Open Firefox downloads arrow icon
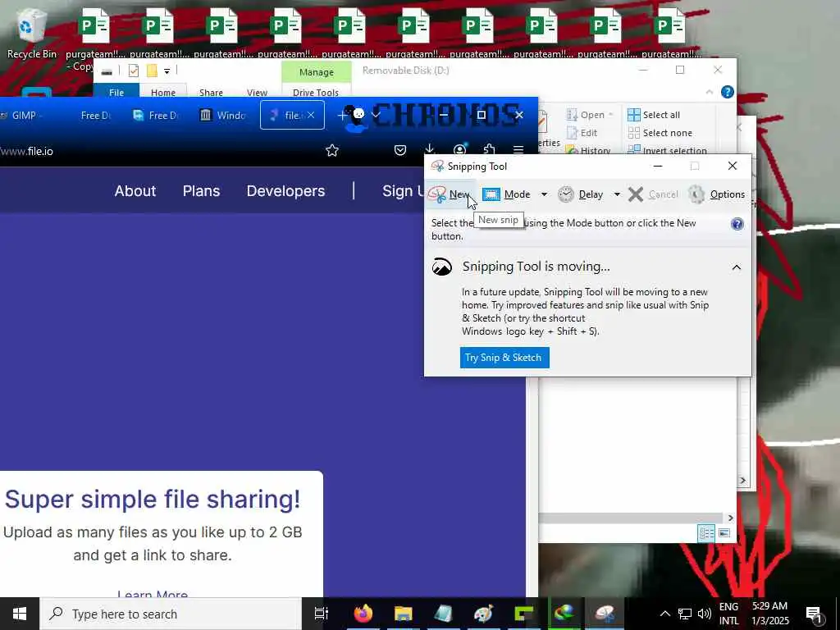Viewport: 840px width, 630px height. (x=429, y=149)
